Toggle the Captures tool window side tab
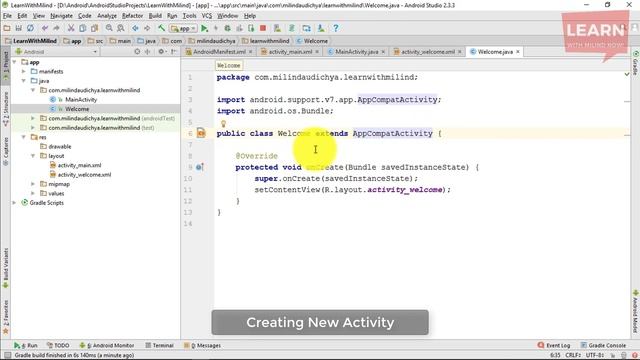Image resolution: width=640 pixels, height=360 pixels. (6, 151)
